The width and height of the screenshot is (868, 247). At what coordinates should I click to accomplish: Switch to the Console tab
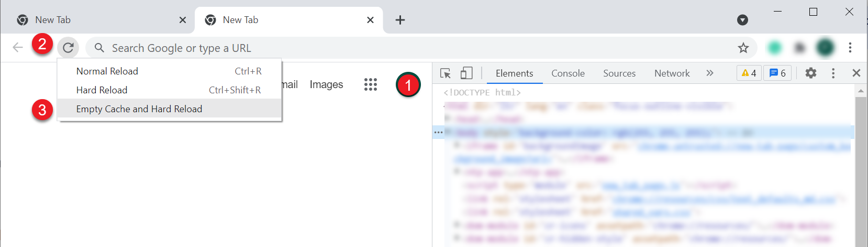567,73
